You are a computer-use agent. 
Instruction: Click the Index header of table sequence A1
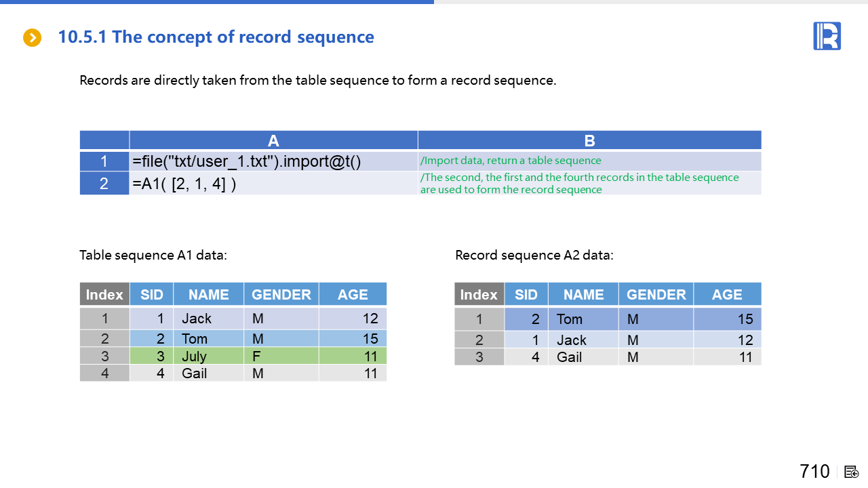click(x=104, y=294)
